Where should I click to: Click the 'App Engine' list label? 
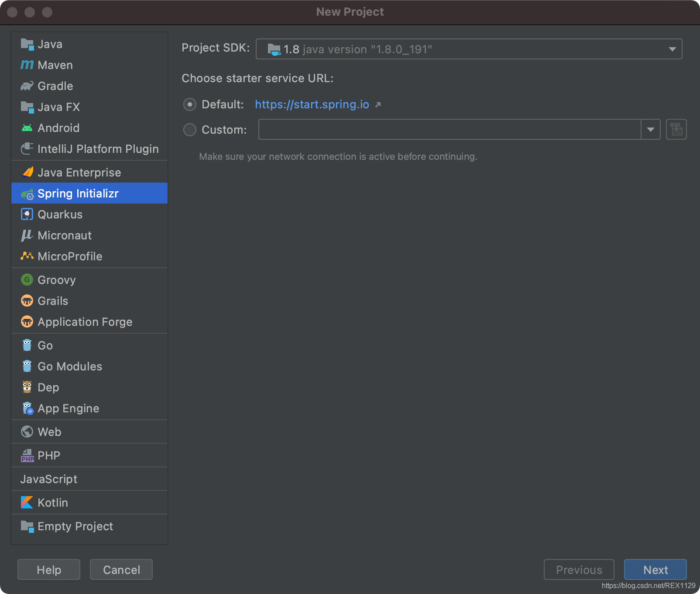tap(69, 408)
